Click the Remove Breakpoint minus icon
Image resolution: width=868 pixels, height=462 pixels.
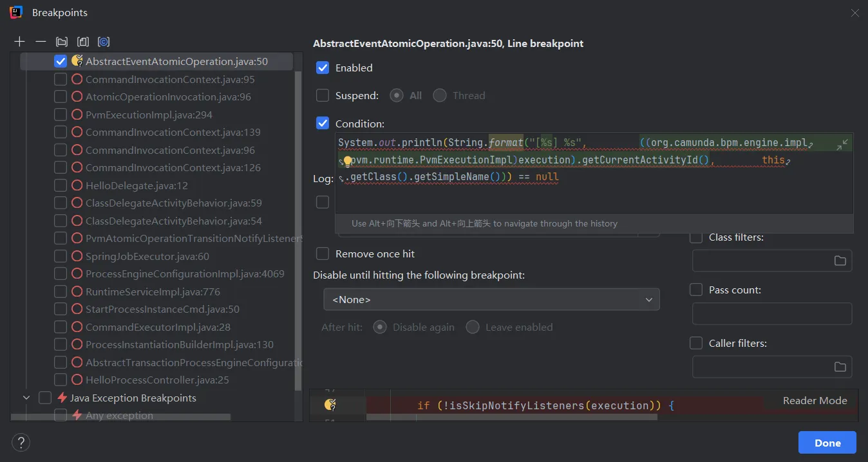pos(41,42)
